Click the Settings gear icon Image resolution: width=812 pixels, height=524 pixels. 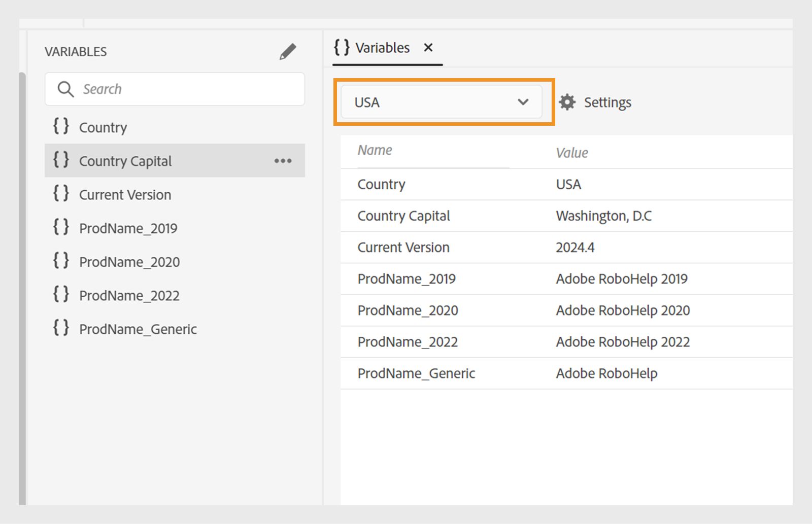567,102
